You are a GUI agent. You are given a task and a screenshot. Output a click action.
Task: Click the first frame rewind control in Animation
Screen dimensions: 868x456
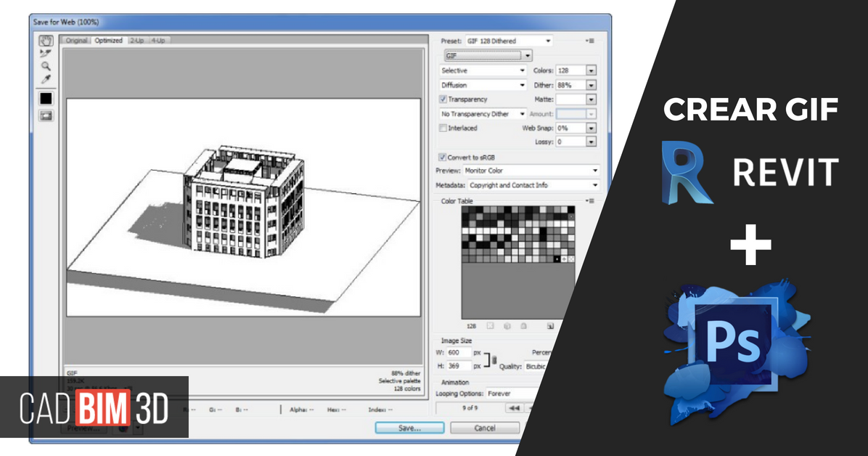[515, 407]
